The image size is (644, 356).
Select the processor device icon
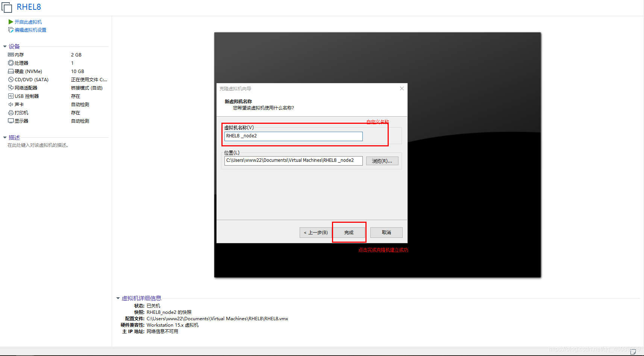pyautogui.click(x=11, y=63)
